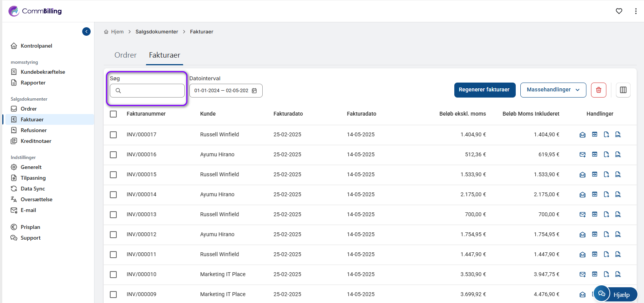Viewport: 644px width, 303px height.
Task: Open the Datointerval date picker
Action: 226,91
